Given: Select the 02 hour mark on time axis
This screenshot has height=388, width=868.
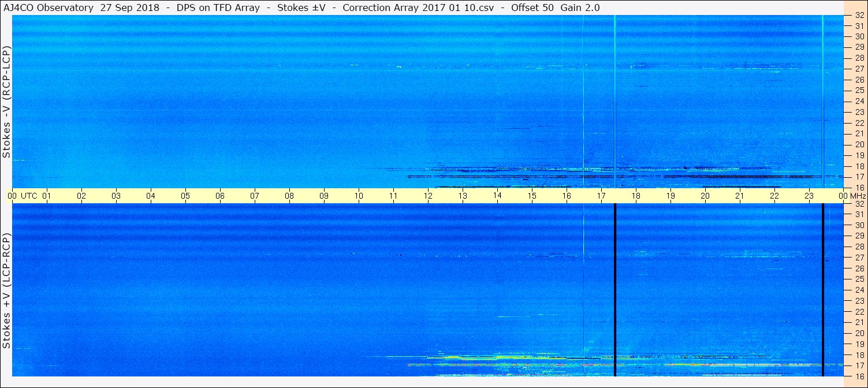Looking at the screenshot, I should click(x=81, y=196).
